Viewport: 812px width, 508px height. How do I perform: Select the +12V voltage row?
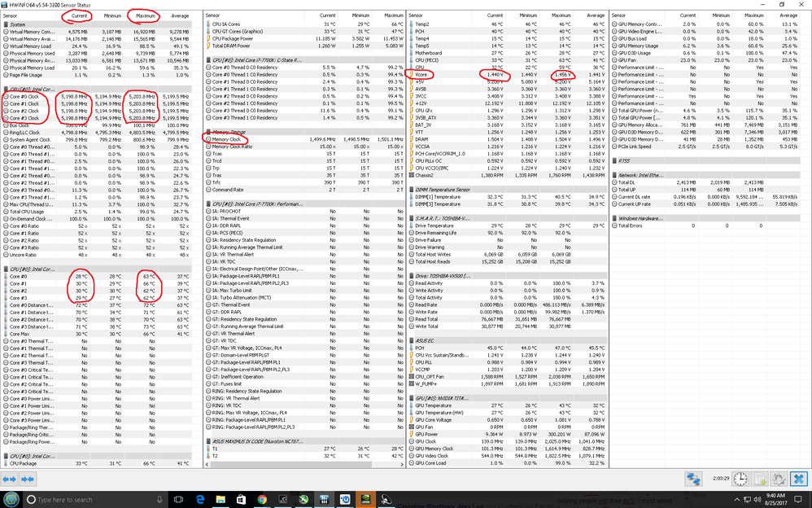508,103
